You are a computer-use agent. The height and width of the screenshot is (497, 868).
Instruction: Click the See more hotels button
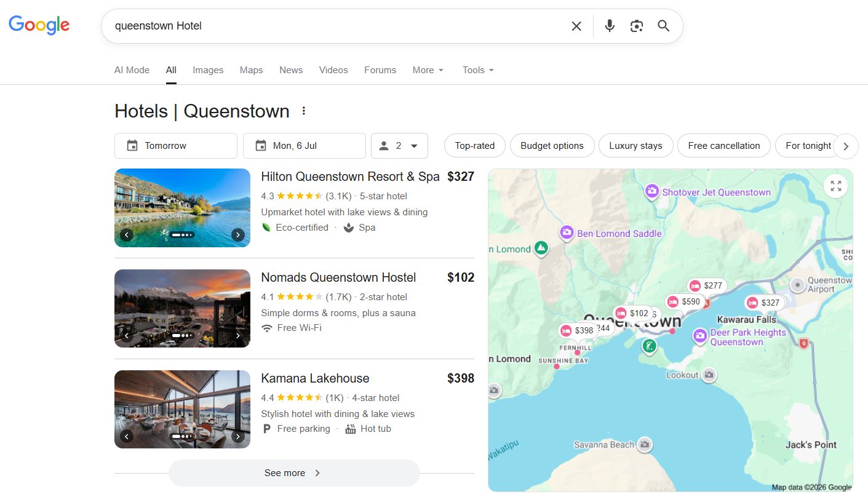294,473
